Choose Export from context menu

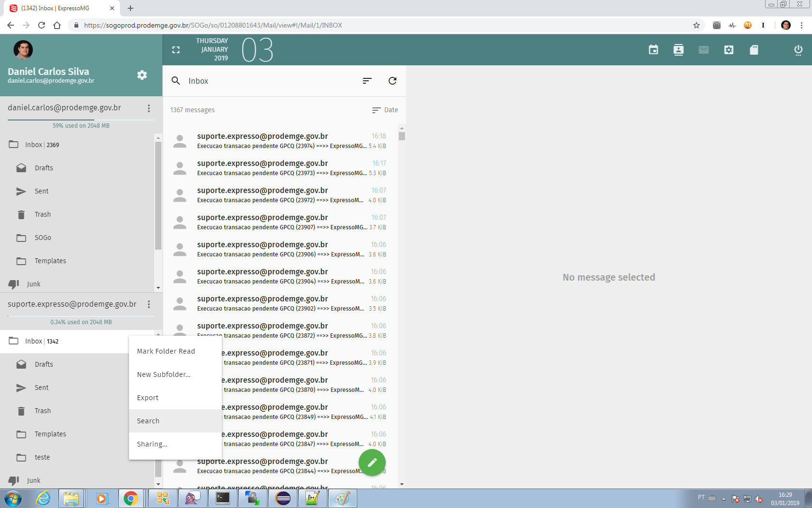click(148, 398)
